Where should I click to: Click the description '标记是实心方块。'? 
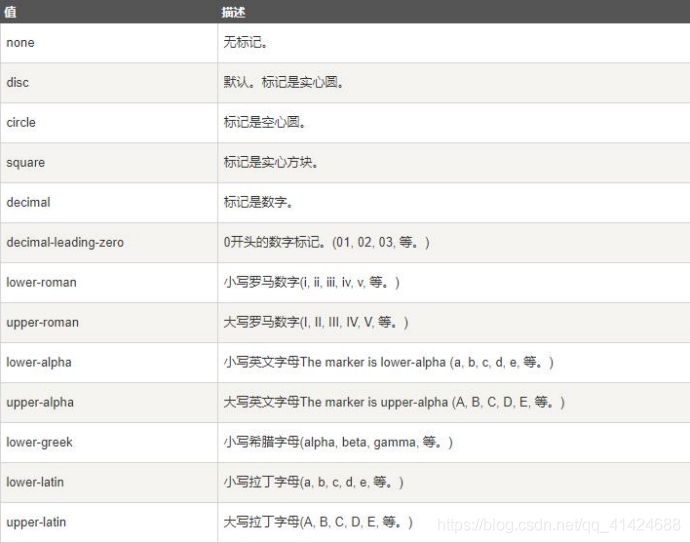pyautogui.click(x=271, y=162)
